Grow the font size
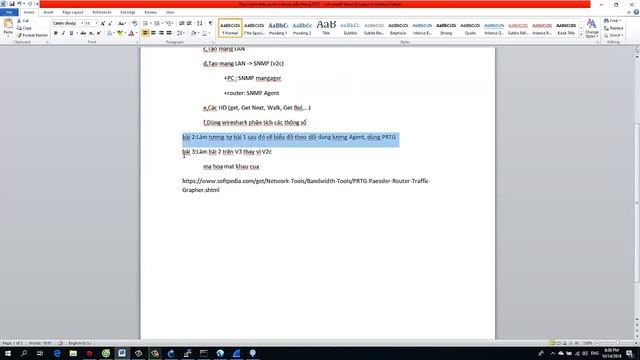640x360 pixels. pos(103,23)
